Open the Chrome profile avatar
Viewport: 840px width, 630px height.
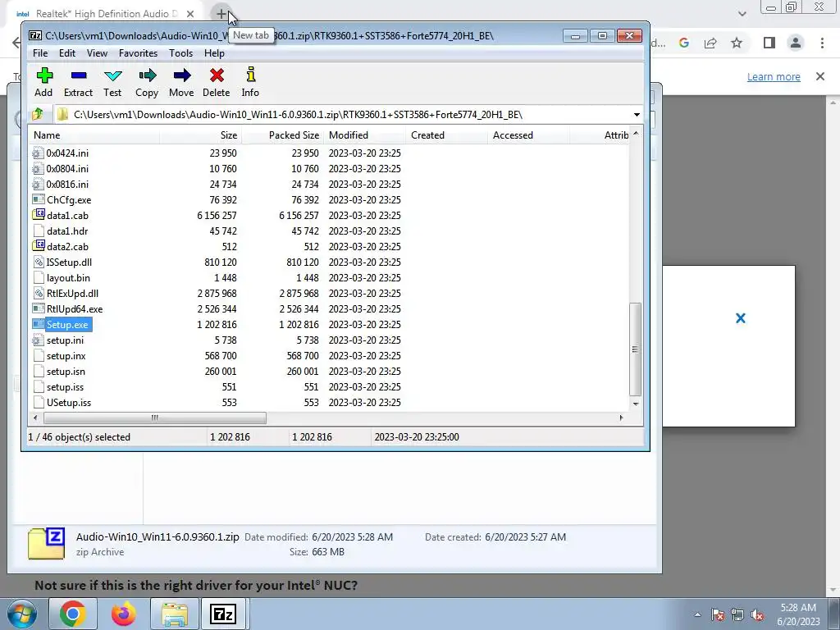pyautogui.click(x=796, y=43)
